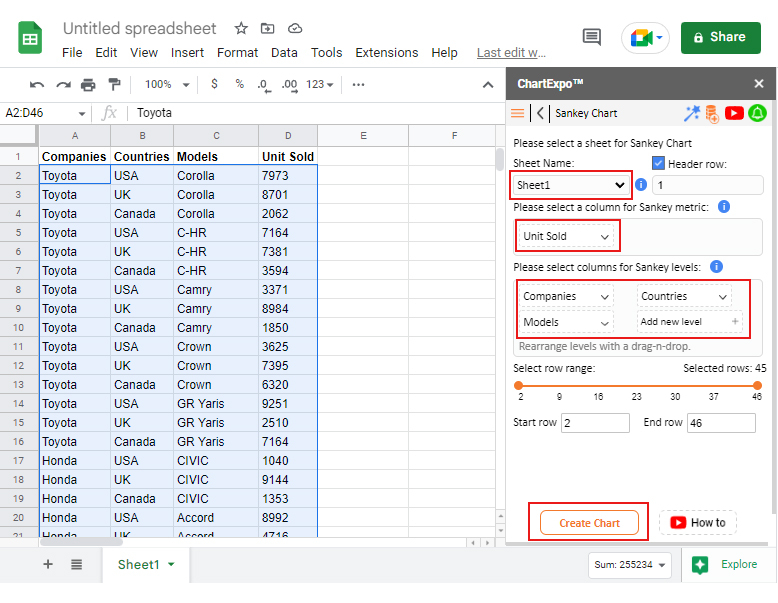The image size is (778, 603).
Task: Click row range slider start handle
Action: (519, 385)
